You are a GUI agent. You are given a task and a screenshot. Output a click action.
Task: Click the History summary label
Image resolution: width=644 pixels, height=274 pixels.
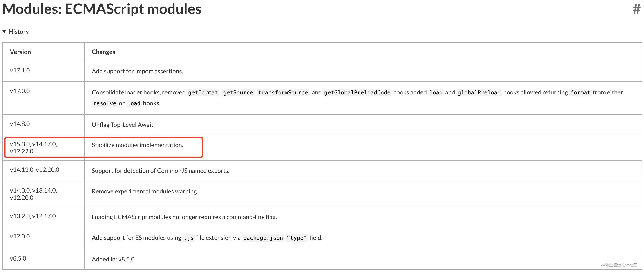click(19, 31)
